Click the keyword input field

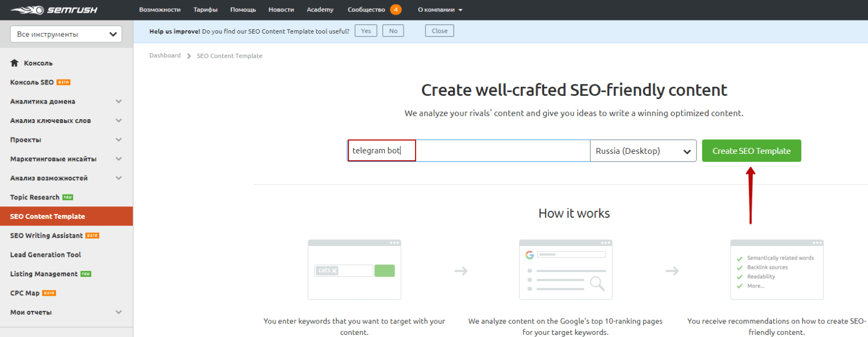pyautogui.click(x=469, y=151)
